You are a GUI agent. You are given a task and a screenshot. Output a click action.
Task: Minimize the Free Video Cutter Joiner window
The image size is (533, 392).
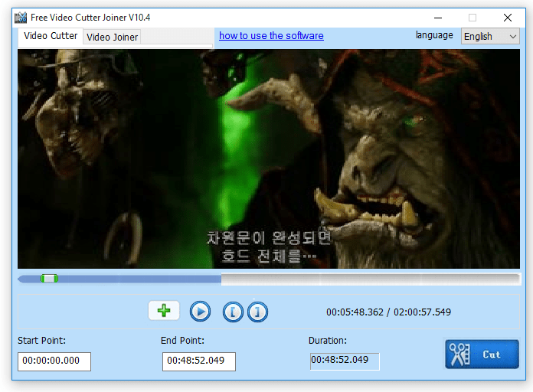click(x=438, y=18)
